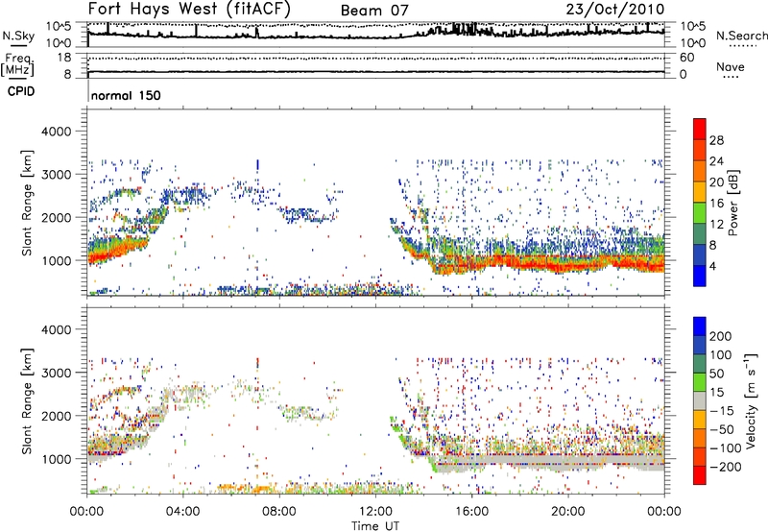The height and width of the screenshot is (532, 768).
Task: Click the "Freq. [MHz]" axis label
Action: point(17,64)
